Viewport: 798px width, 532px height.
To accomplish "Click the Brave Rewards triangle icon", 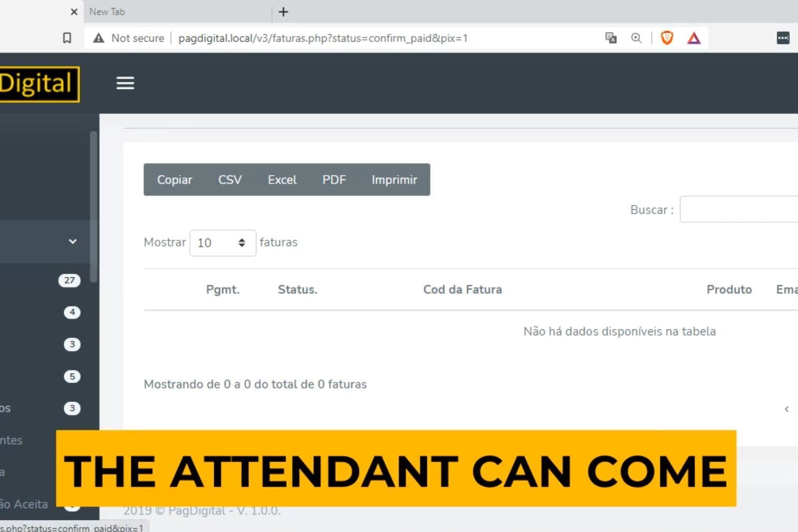I will [x=694, y=38].
